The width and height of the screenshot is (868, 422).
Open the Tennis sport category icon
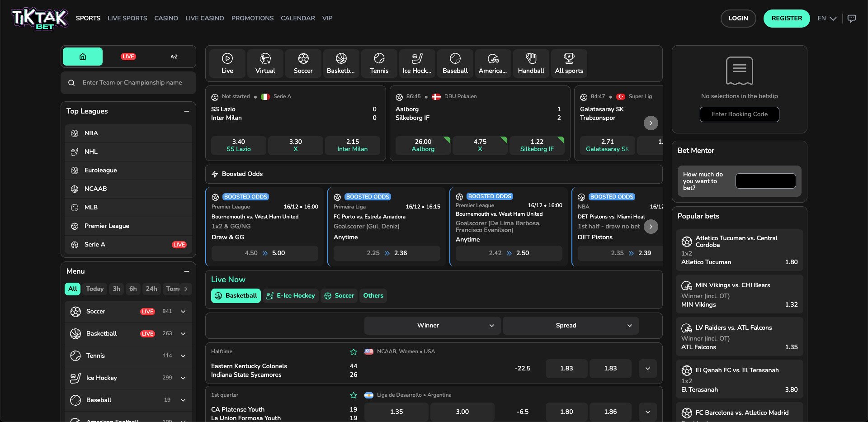point(379,63)
